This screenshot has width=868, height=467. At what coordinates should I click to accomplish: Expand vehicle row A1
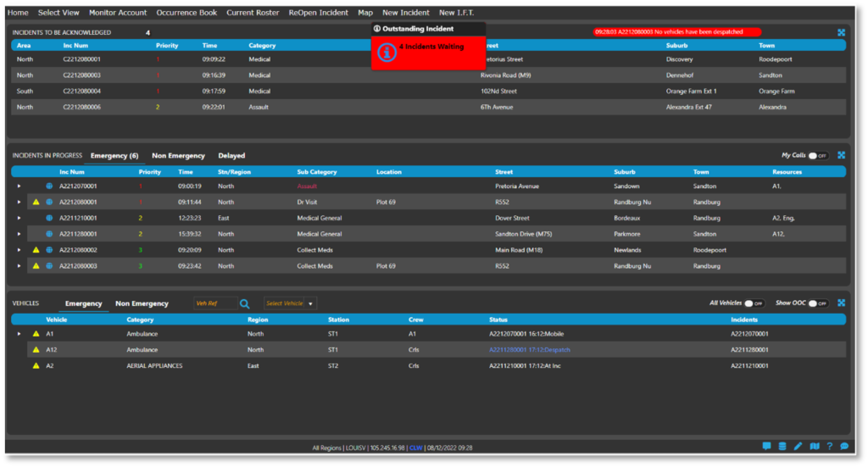coord(19,334)
